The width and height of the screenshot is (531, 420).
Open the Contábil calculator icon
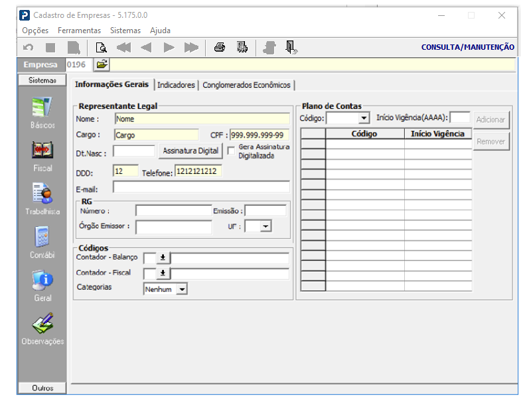42,237
